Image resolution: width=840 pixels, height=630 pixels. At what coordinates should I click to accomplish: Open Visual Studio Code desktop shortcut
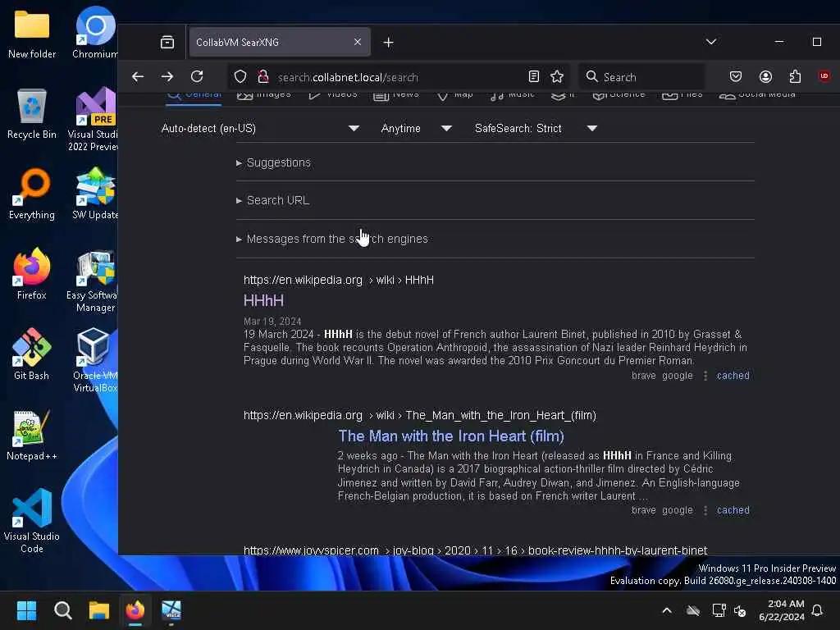click(x=32, y=521)
